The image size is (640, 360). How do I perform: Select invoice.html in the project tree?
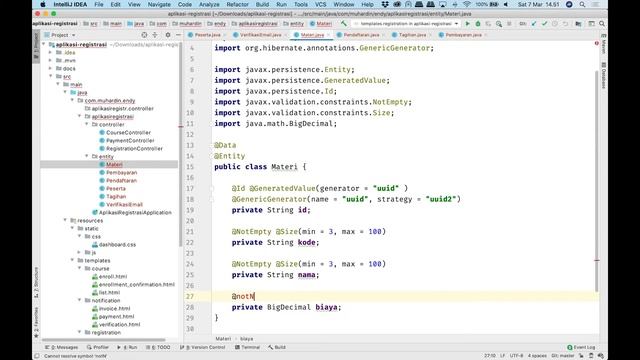coord(114,309)
